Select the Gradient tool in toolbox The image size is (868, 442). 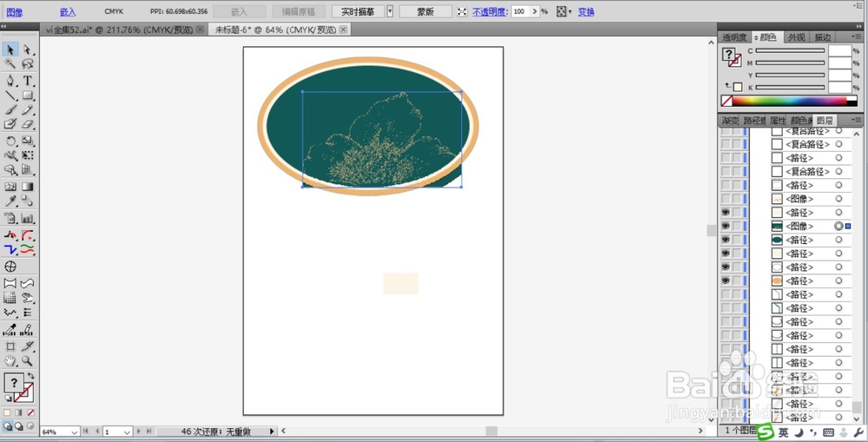(27, 187)
